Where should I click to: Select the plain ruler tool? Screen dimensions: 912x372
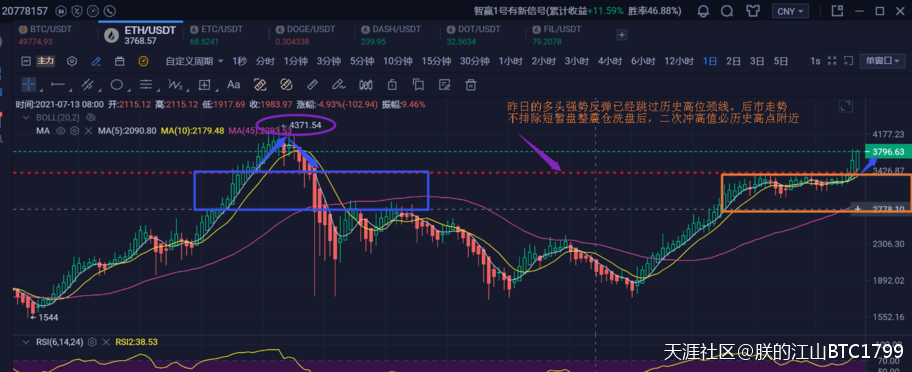(312, 85)
